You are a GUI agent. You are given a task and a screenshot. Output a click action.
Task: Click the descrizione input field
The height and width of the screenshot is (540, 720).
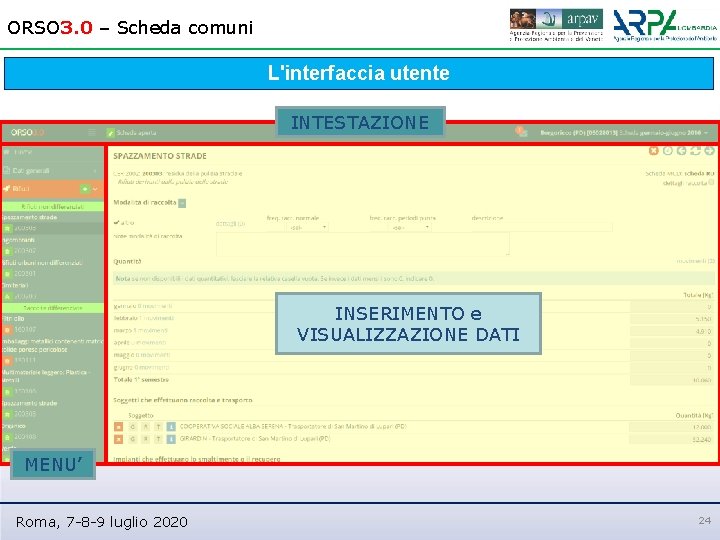pyautogui.click(x=542, y=227)
